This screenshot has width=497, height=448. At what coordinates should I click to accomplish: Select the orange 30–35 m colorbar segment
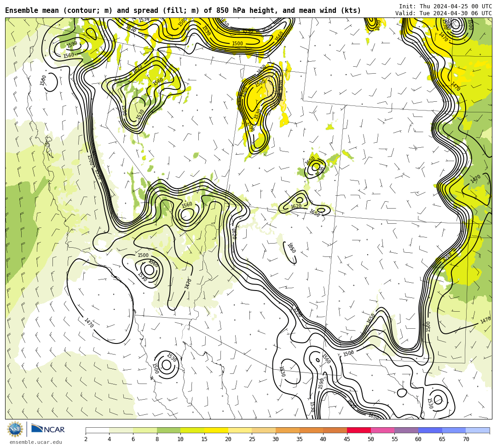(x=288, y=430)
